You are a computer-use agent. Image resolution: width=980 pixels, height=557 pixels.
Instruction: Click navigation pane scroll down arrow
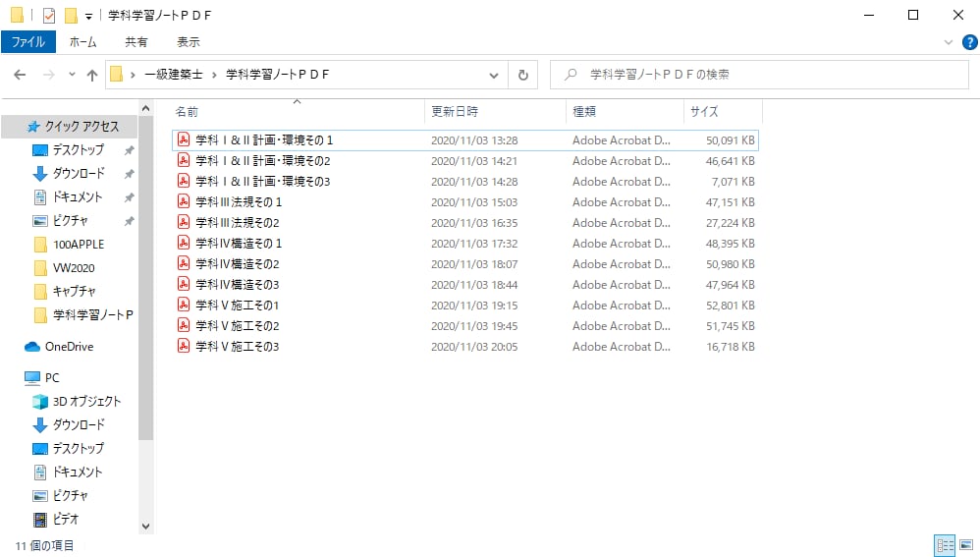click(145, 527)
